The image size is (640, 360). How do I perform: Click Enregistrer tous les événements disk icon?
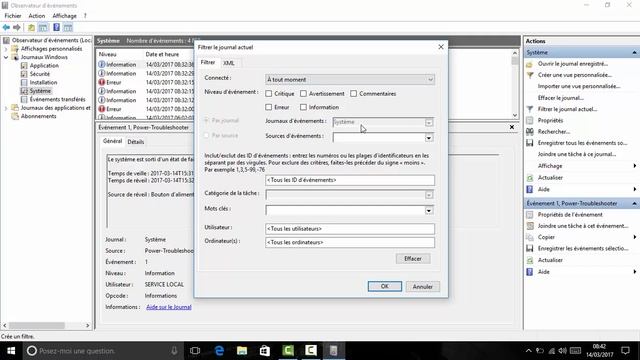coord(530,143)
